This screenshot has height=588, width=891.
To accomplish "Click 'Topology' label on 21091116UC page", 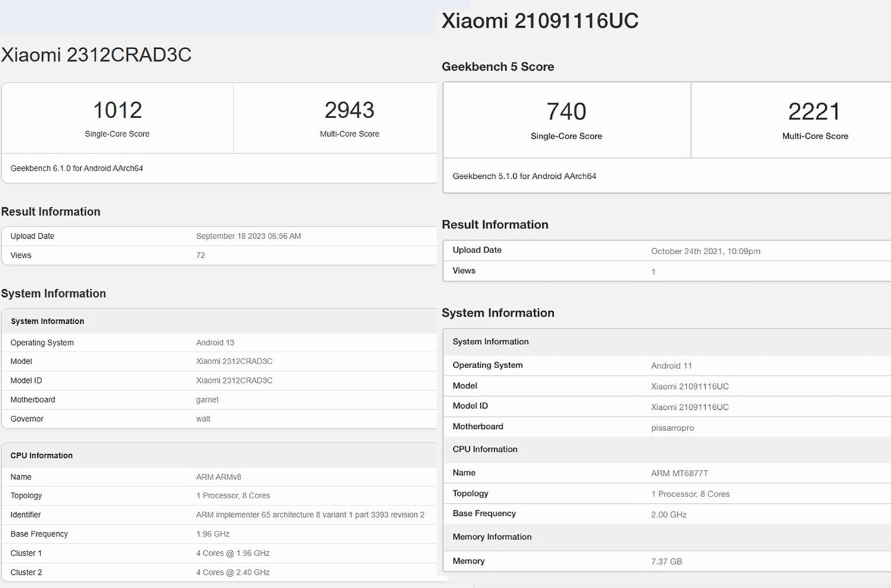I will point(470,493).
